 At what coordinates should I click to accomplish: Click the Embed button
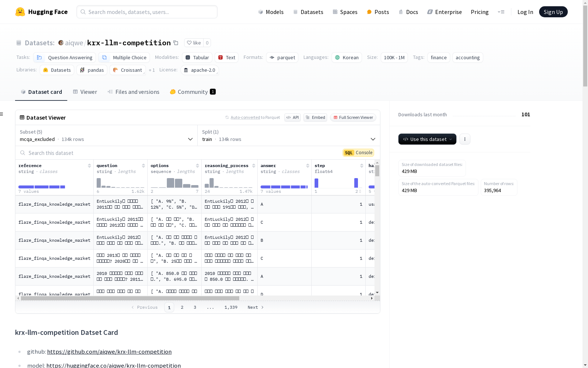coord(315,117)
